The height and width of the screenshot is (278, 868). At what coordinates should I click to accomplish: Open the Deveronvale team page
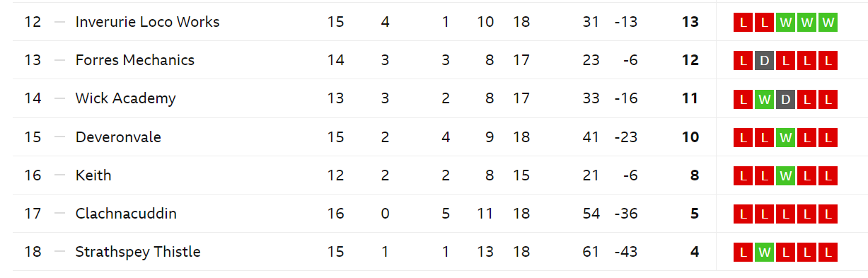(x=118, y=137)
